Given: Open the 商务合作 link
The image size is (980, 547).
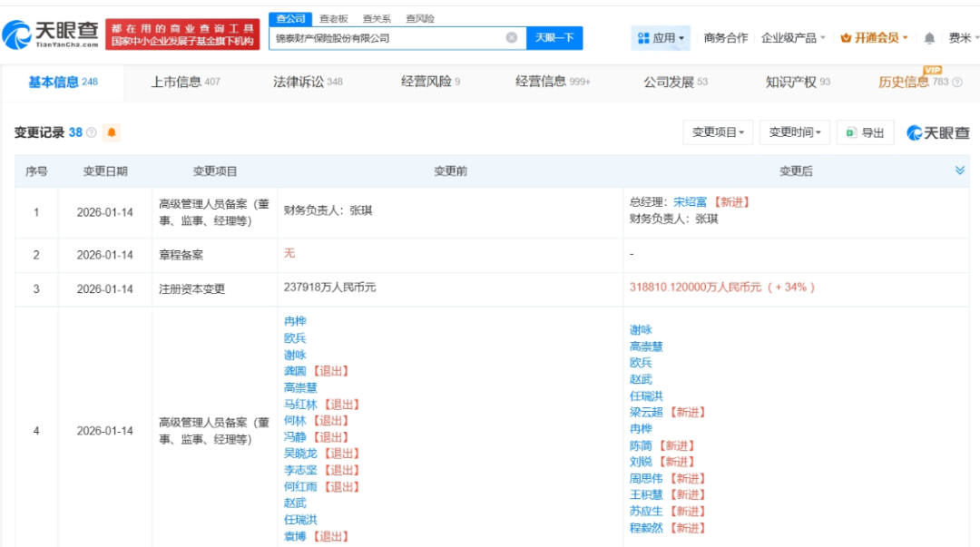Looking at the screenshot, I should [x=725, y=38].
